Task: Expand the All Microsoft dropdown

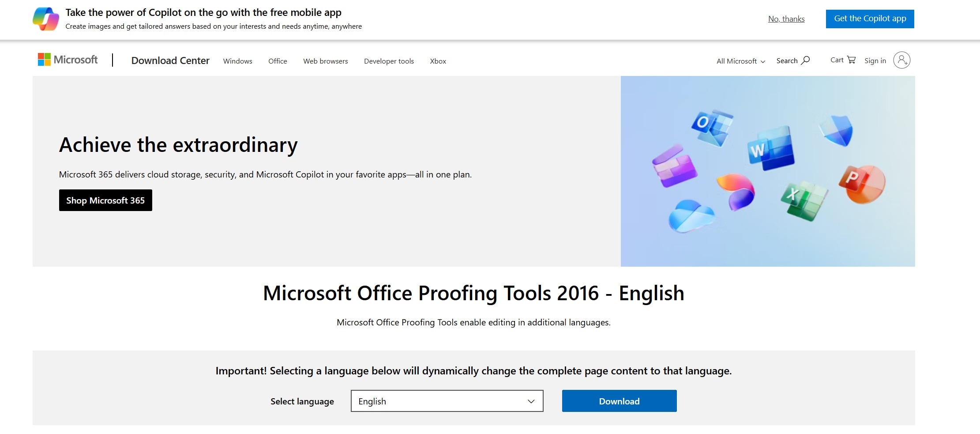Action: pos(741,61)
